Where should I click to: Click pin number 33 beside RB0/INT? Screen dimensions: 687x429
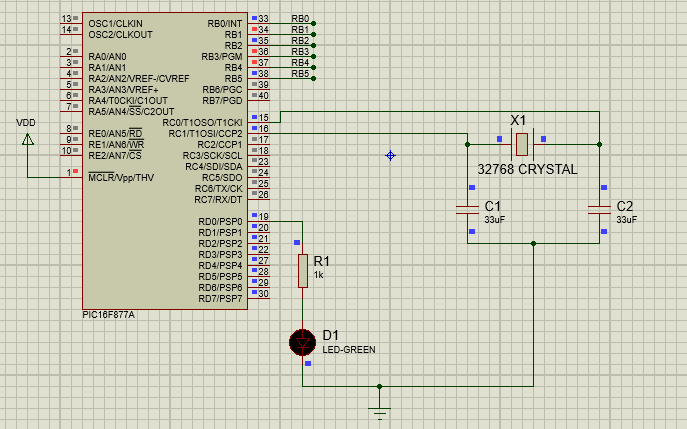click(x=263, y=18)
